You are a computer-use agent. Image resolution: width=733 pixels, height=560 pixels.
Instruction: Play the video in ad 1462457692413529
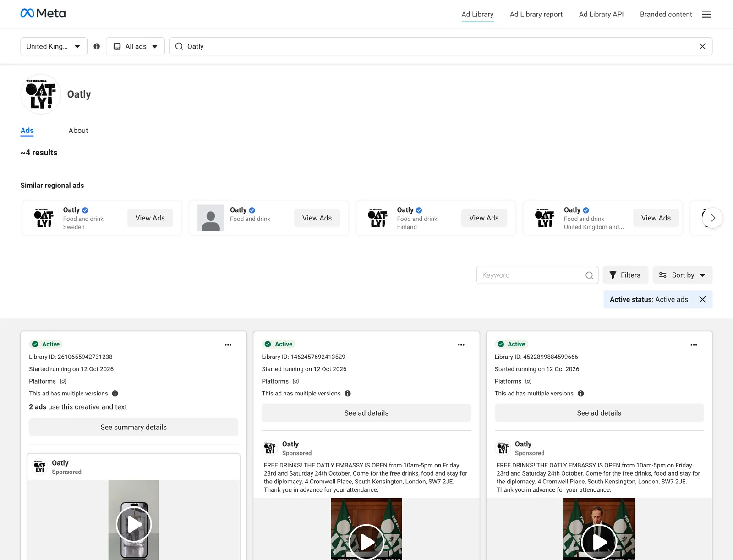coord(366,542)
